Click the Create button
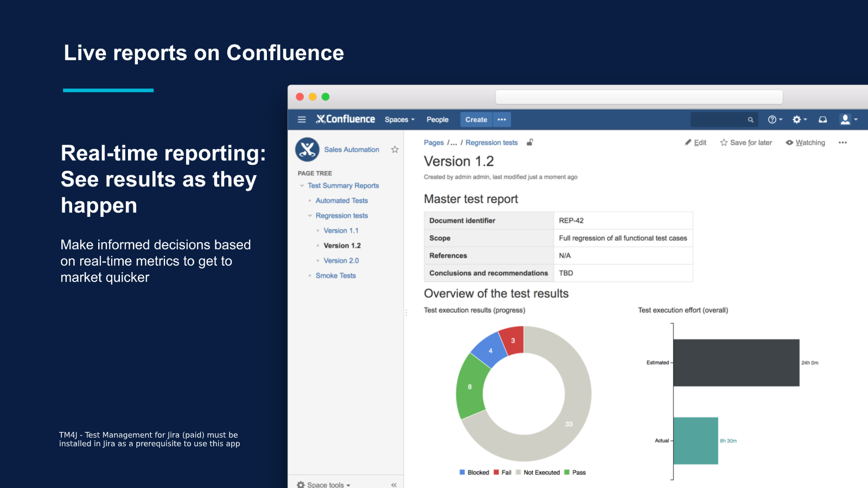The width and height of the screenshot is (868, 488). pos(476,119)
